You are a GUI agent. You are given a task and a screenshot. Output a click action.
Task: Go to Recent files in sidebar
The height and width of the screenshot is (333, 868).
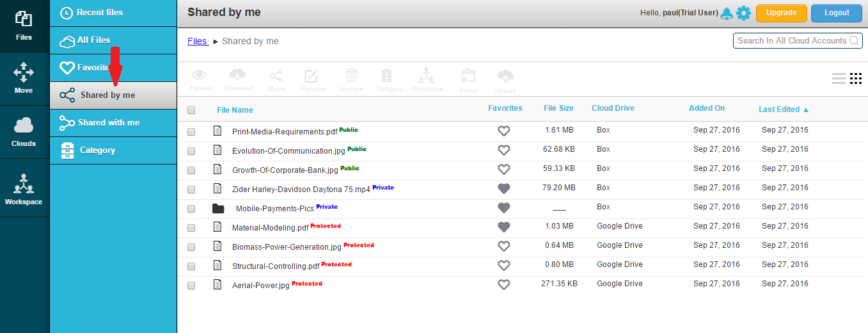(x=99, y=13)
